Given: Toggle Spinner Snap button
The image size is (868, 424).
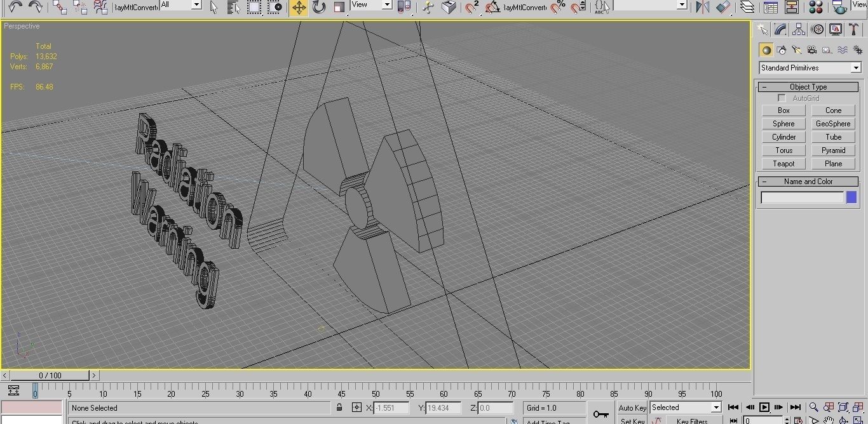Looking at the screenshot, I should click(x=578, y=7).
